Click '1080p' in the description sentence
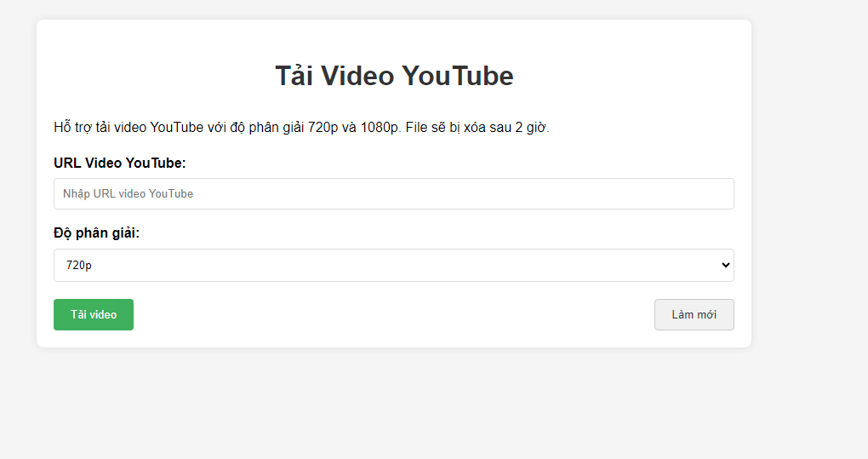This screenshot has width=868, height=459. tap(380, 128)
